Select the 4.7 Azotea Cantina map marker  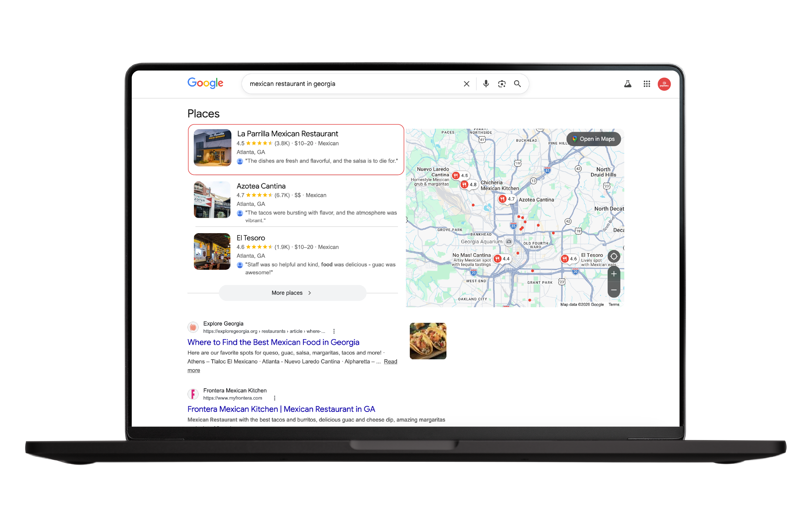point(507,199)
